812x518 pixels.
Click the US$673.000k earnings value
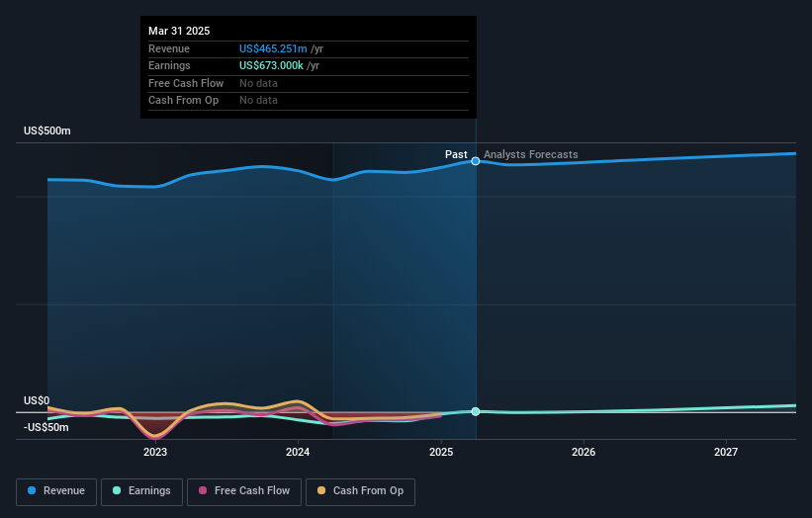pos(271,65)
